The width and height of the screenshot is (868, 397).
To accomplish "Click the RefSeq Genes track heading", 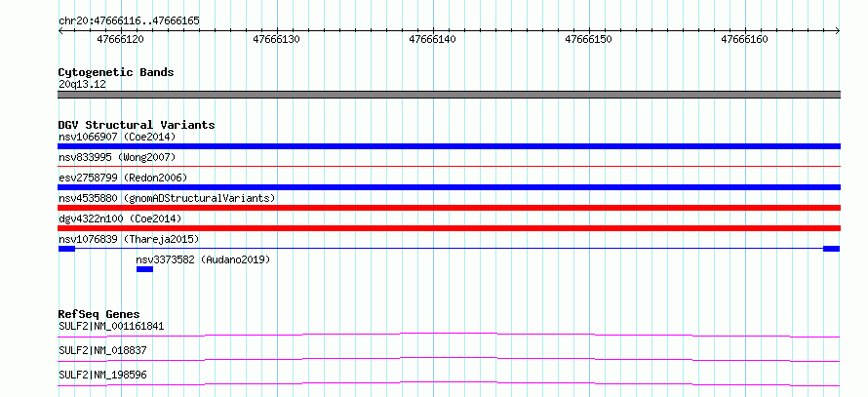I will (x=99, y=314).
